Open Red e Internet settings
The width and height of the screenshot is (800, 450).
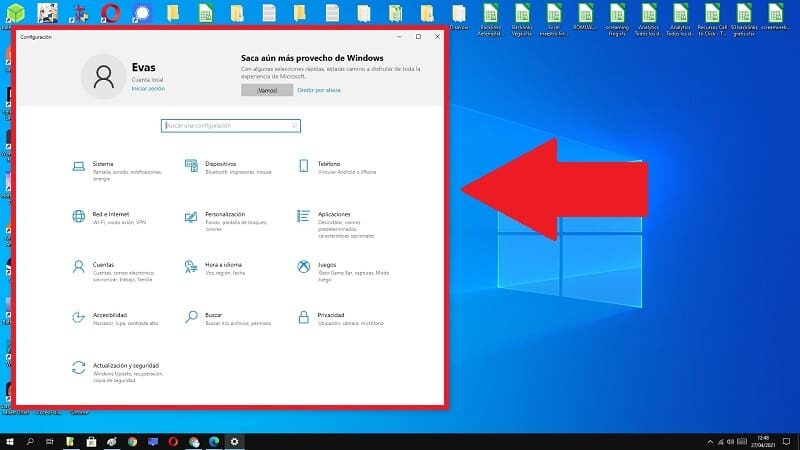109,218
